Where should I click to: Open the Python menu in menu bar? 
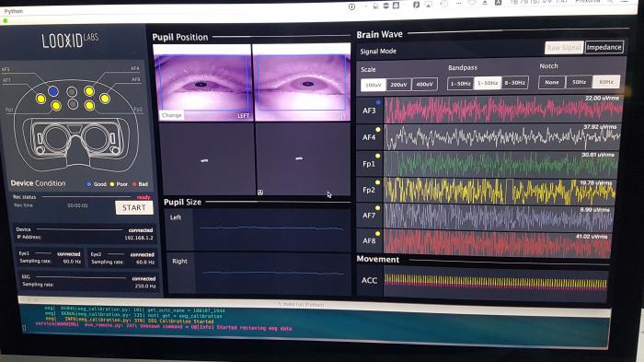[x=14, y=11]
